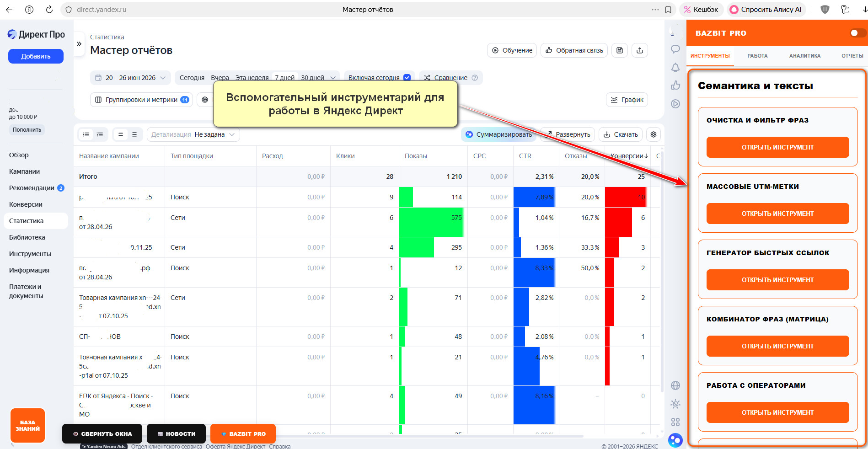
Task: Expand the left navigation with the chevron
Action: 79,44
